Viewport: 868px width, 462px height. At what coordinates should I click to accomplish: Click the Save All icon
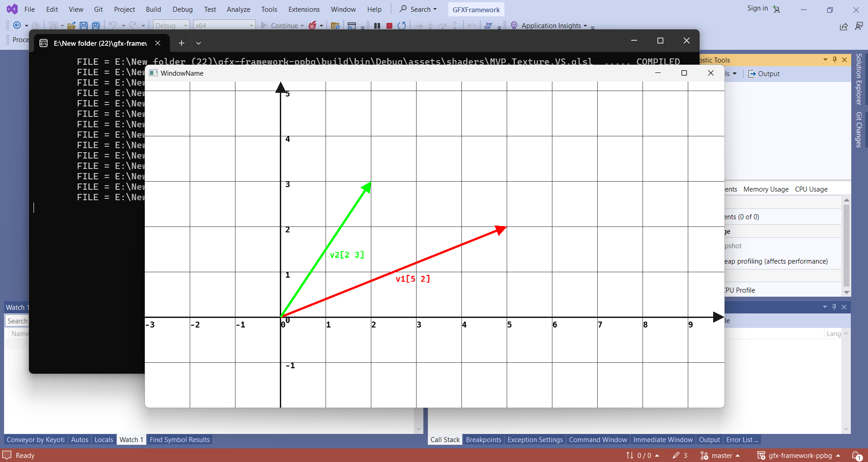click(x=96, y=26)
